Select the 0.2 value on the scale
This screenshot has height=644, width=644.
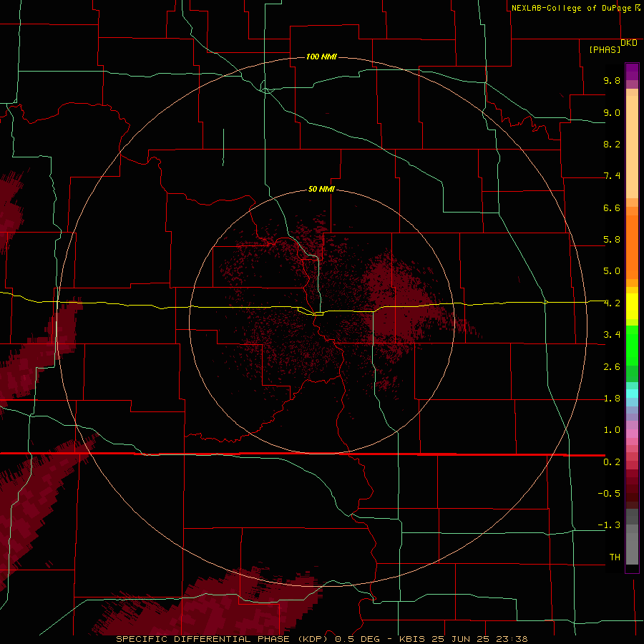tap(612, 462)
